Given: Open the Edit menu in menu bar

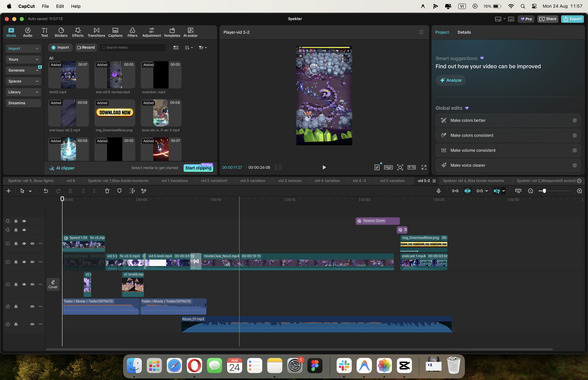Looking at the screenshot, I should 60,6.
